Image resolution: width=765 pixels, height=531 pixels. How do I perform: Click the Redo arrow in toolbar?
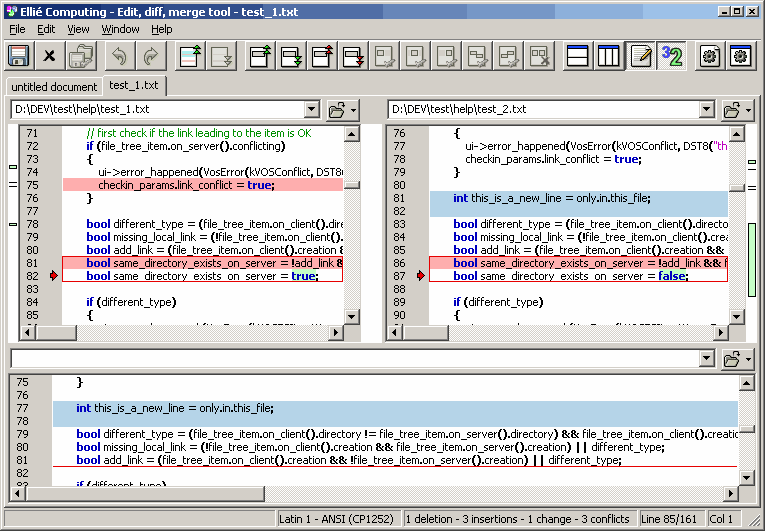point(150,56)
